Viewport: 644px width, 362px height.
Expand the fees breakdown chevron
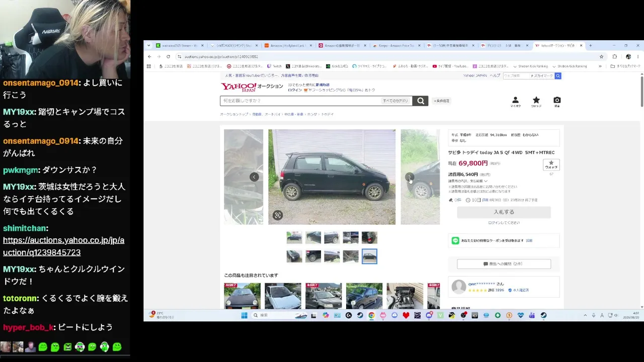click(x=486, y=181)
